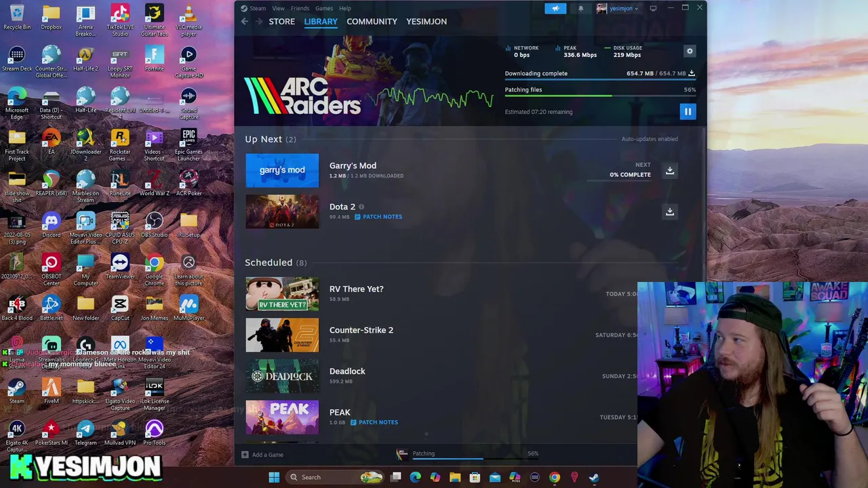Open the View menu
This screenshot has width=868, height=488.
click(278, 8)
